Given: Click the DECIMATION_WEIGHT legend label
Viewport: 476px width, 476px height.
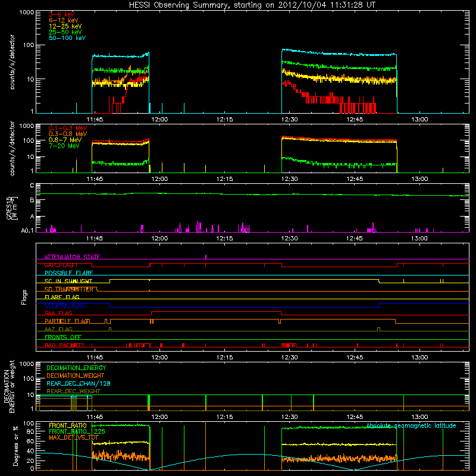Looking at the screenshot, I should pyautogui.click(x=76, y=375).
